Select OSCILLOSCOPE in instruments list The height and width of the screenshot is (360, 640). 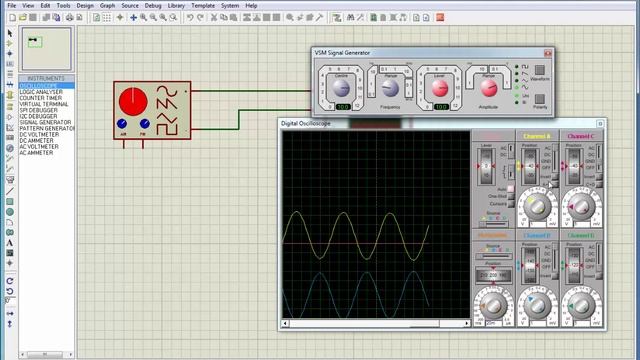47,86
